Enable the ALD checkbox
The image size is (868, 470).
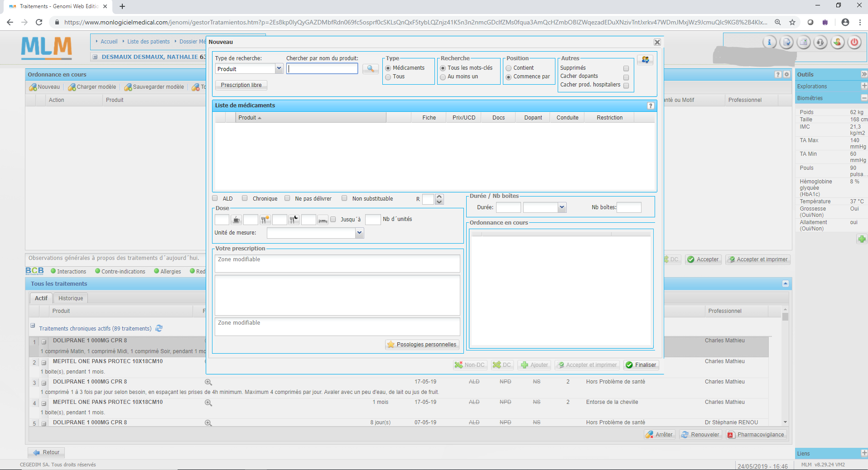pos(215,198)
